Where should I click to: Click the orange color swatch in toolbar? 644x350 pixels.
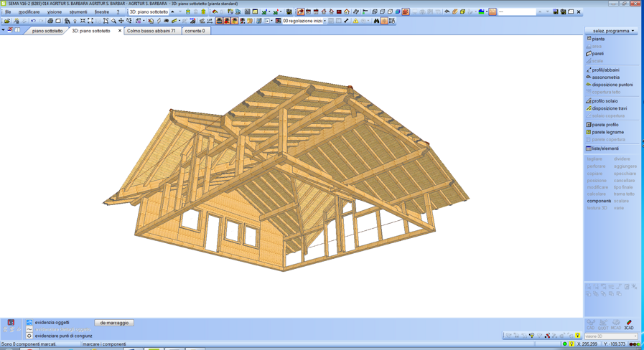tap(493, 12)
